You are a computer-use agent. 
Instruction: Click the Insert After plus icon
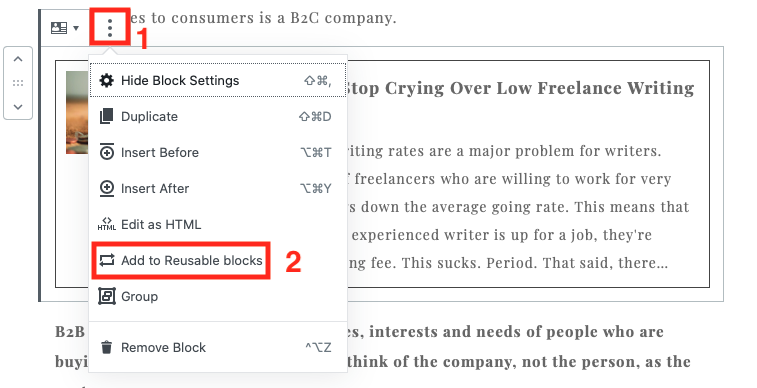point(106,189)
